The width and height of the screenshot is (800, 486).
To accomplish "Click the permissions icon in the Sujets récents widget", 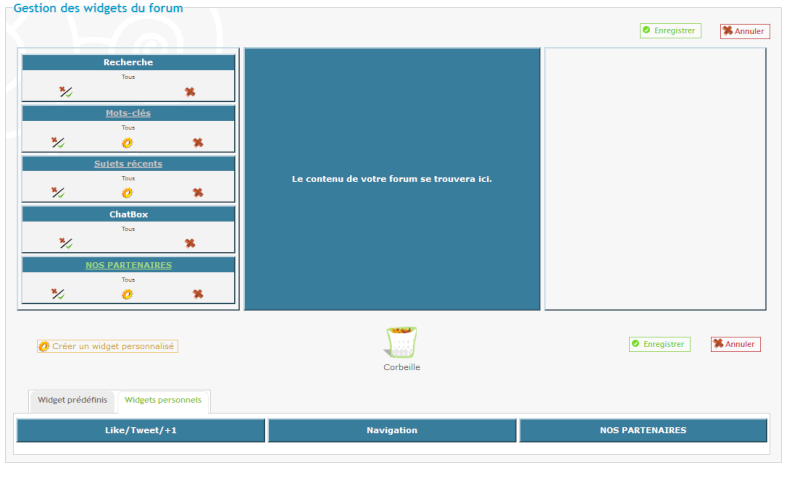I will [x=58, y=192].
